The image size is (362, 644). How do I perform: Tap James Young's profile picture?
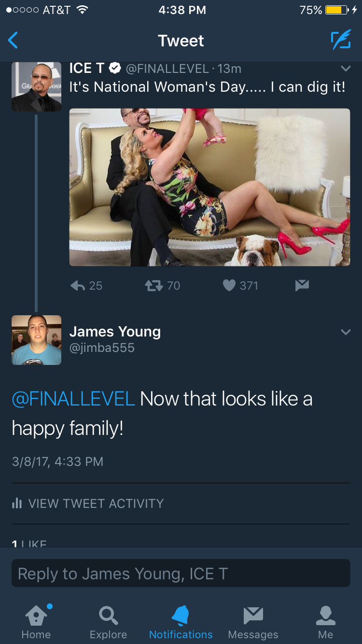36,340
